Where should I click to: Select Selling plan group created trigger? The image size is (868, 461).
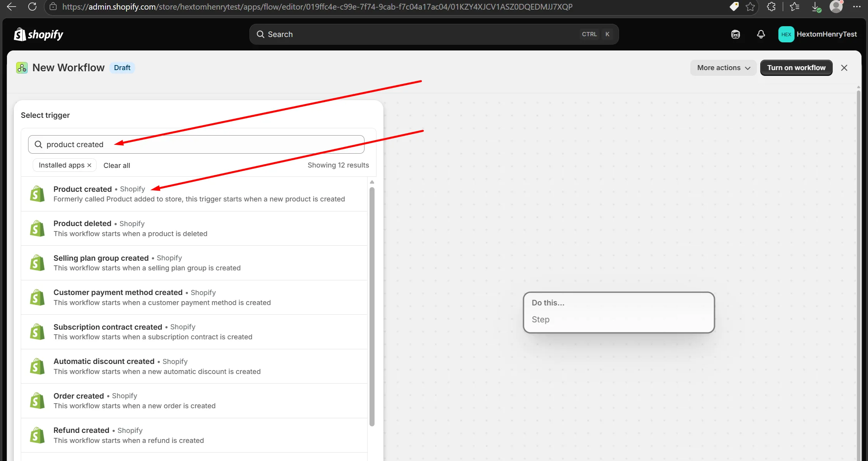(x=194, y=263)
